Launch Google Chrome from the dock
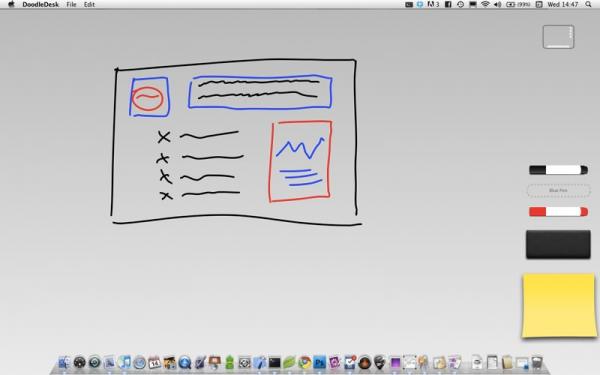Screen dimensions: 600x375 [305, 362]
